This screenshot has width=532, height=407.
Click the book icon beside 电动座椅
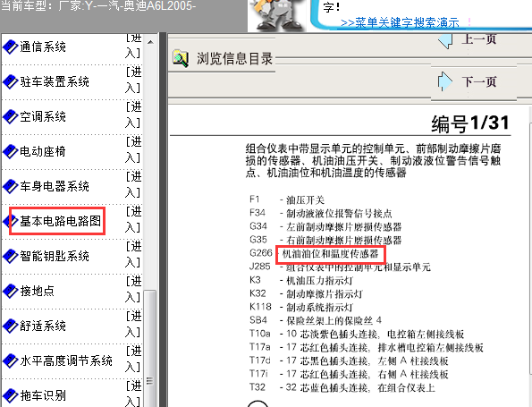(10, 152)
